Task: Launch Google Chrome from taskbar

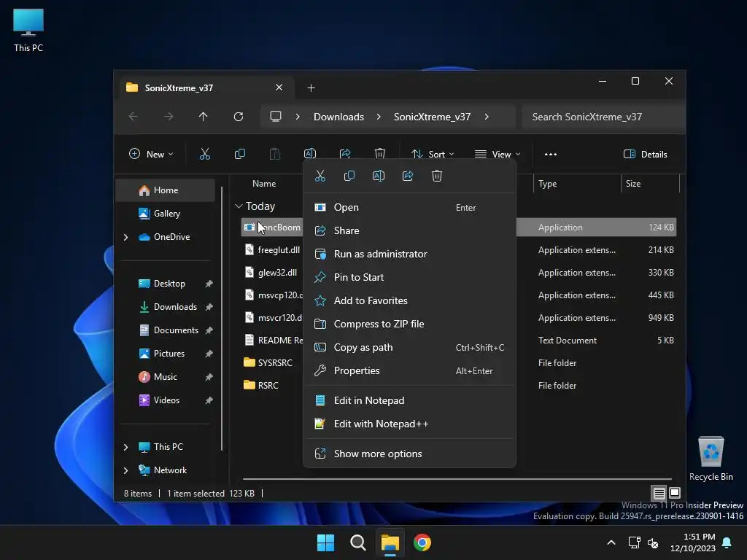Action: [x=422, y=542]
